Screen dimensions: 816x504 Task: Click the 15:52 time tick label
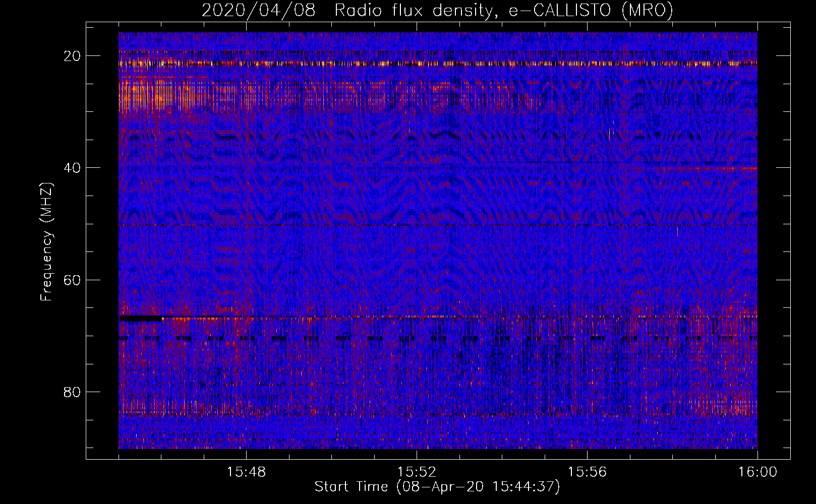pyautogui.click(x=417, y=473)
